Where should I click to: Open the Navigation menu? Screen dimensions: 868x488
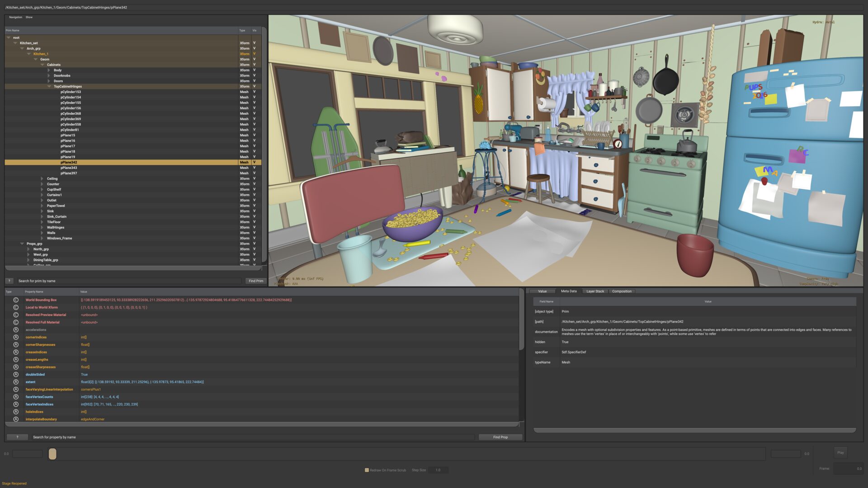(x=15, y=17)
